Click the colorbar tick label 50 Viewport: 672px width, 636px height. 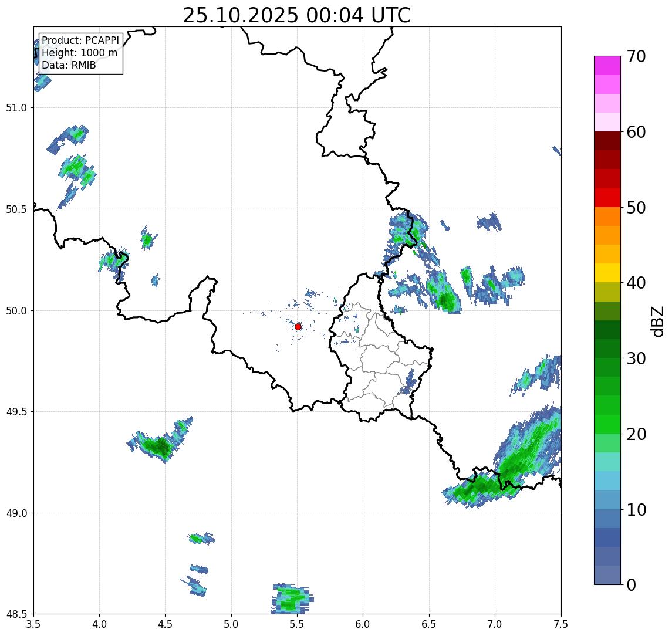coord(636,208)
